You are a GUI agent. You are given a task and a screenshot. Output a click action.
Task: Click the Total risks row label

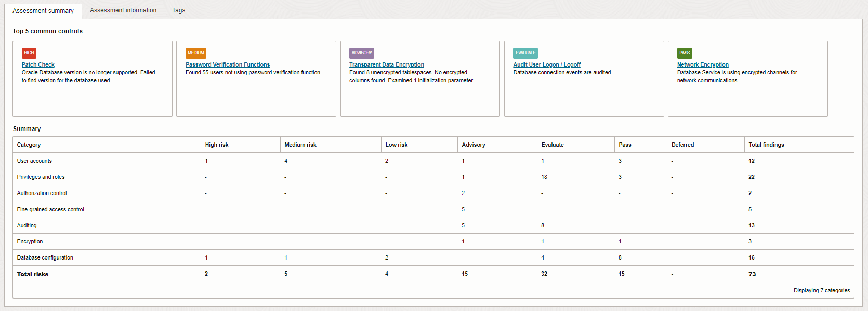[32, 274]
